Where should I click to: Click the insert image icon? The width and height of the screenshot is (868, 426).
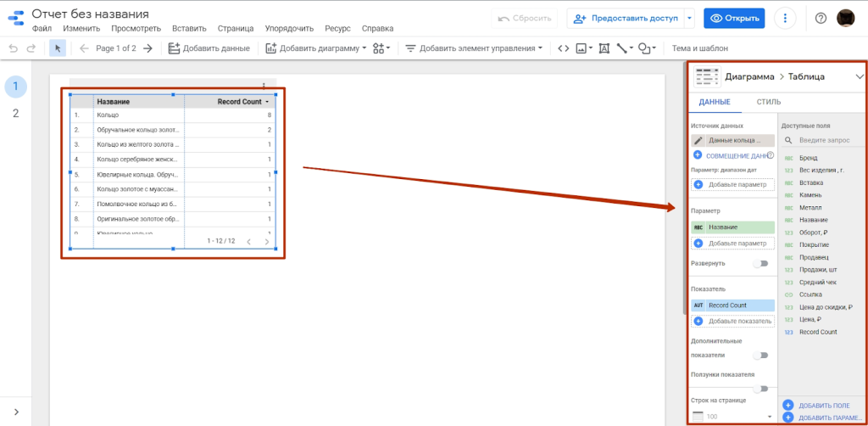pos(582,48)
